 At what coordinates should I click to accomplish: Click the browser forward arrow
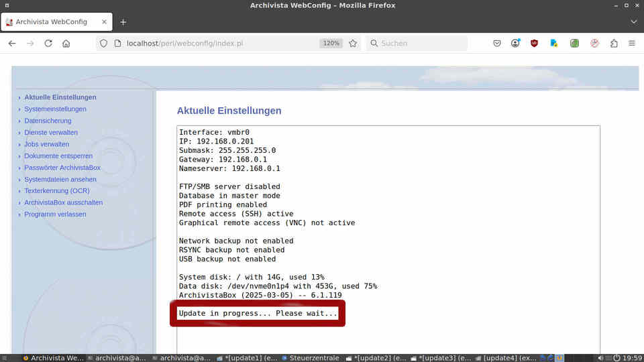point(30,43)
